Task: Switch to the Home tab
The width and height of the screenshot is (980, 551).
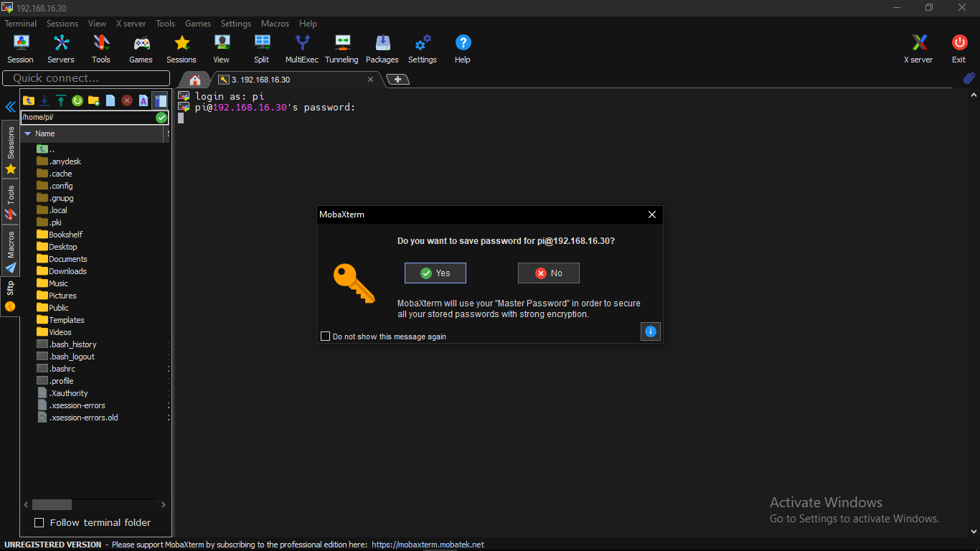Action: point(194,80)
